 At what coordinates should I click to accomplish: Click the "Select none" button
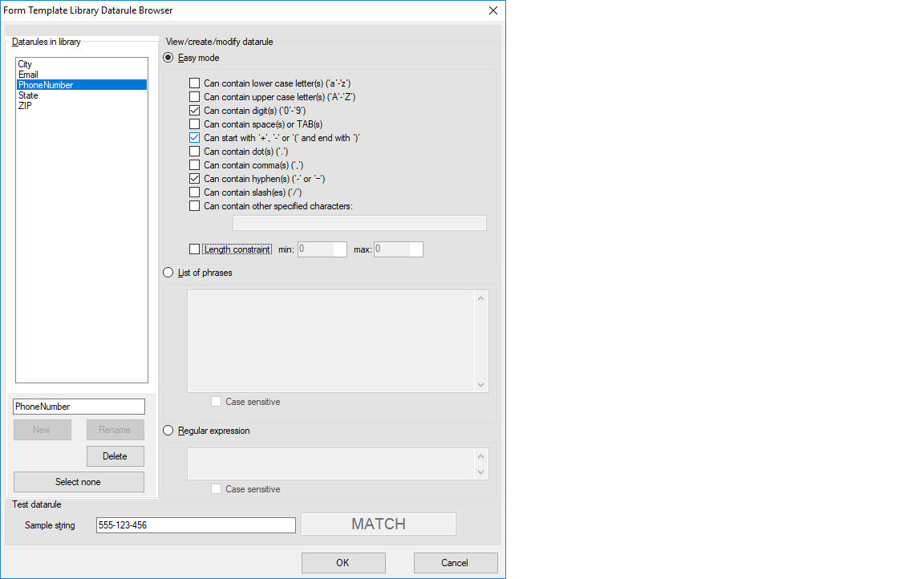pos(78,482)
